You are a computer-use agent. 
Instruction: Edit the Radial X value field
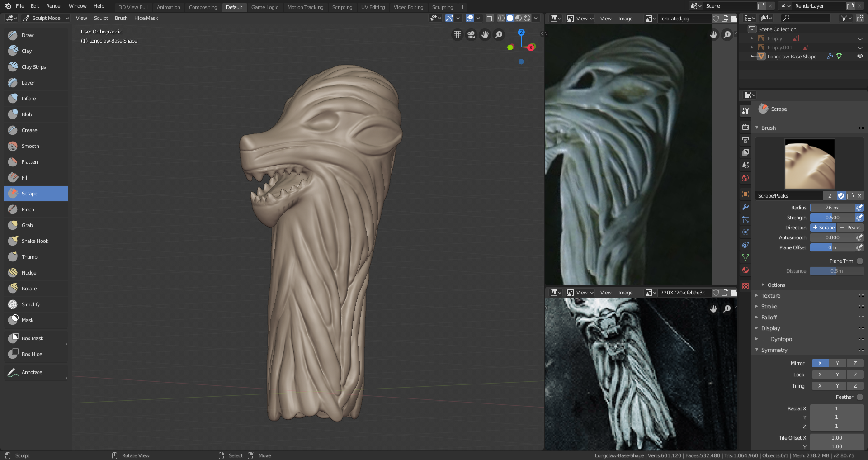tap(836, 408)
